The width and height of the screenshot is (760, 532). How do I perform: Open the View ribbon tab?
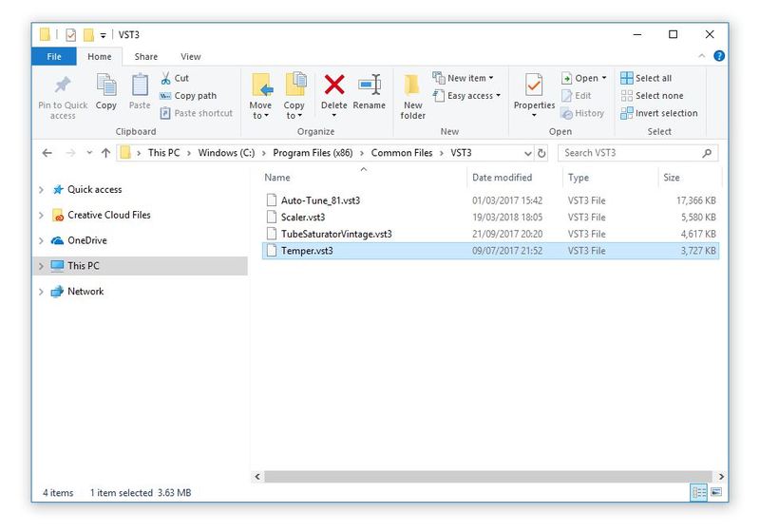click(190, 57)
